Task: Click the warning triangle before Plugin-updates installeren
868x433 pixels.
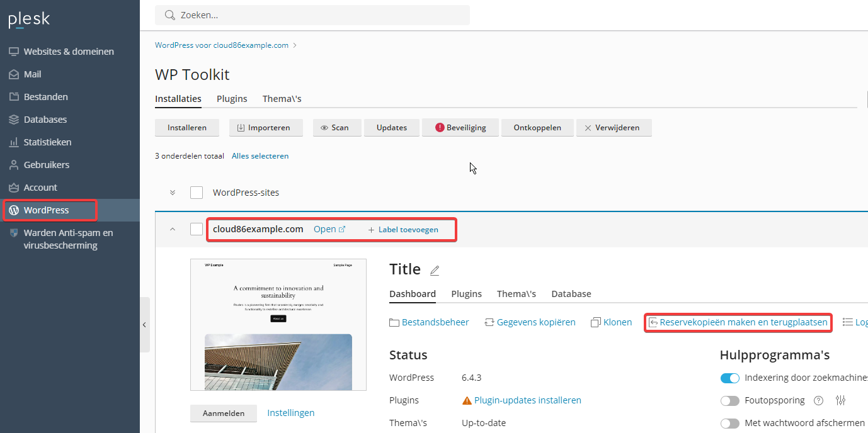Action: tap(467, 400)
